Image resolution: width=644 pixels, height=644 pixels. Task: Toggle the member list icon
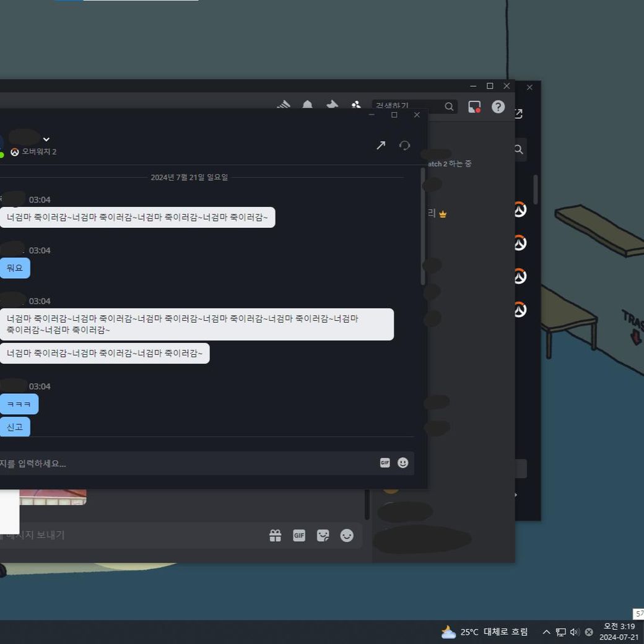click(x=356, y=105)
